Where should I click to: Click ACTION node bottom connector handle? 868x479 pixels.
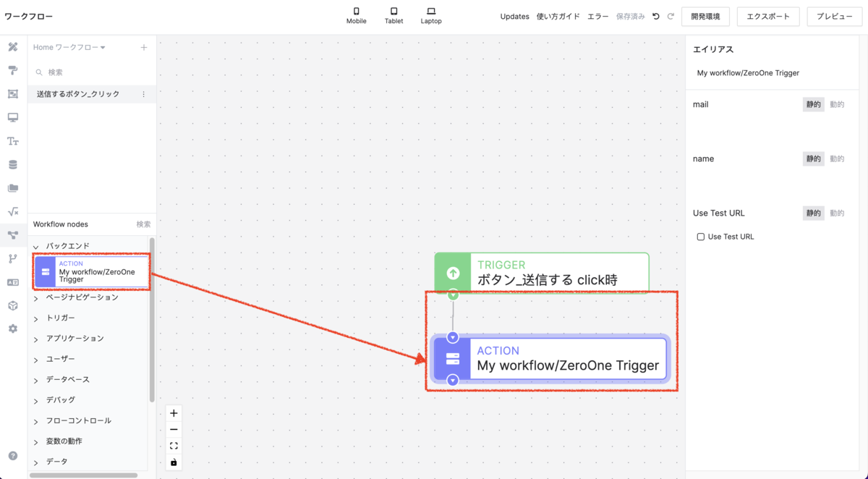(453, 380)
